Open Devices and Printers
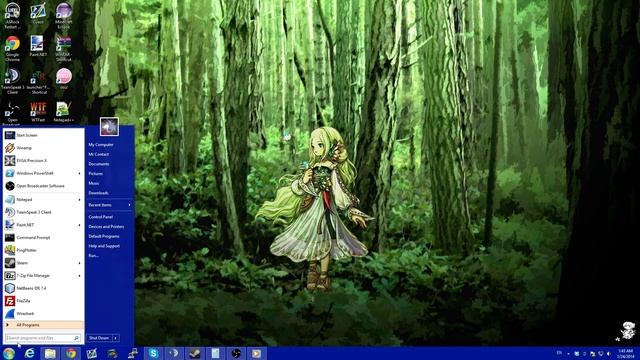The height and width of the screenshot is (360, 640). click(x=106, y=227)
